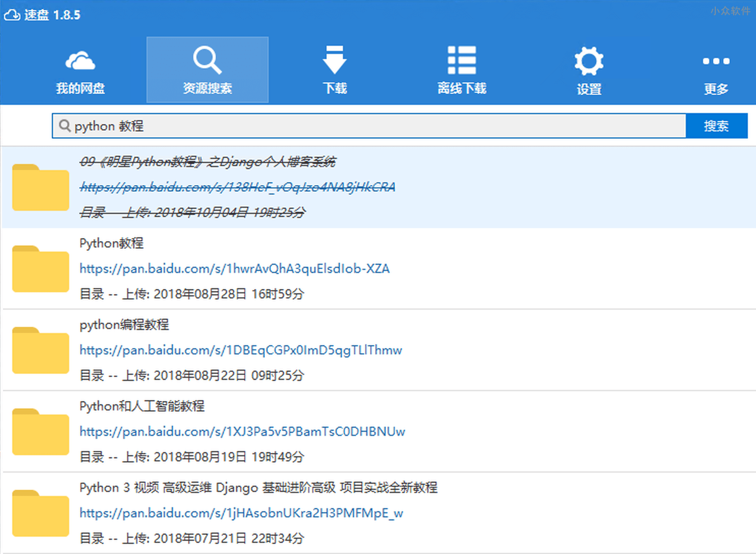Viewport: 756px width, 554px height.
Task: Click upload info 2018年07月21日 22时34分
Action: [x=192, y=538]
